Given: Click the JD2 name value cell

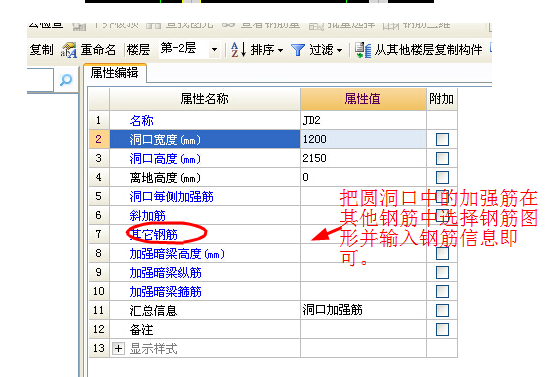Looking at the screenshot, I should (x=363, y=120).
